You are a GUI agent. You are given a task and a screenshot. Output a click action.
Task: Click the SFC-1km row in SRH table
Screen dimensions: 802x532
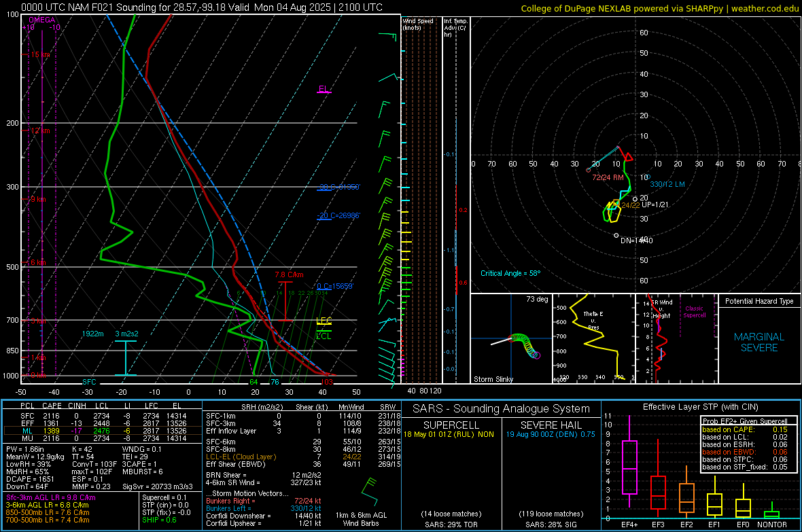coord(303,416)
